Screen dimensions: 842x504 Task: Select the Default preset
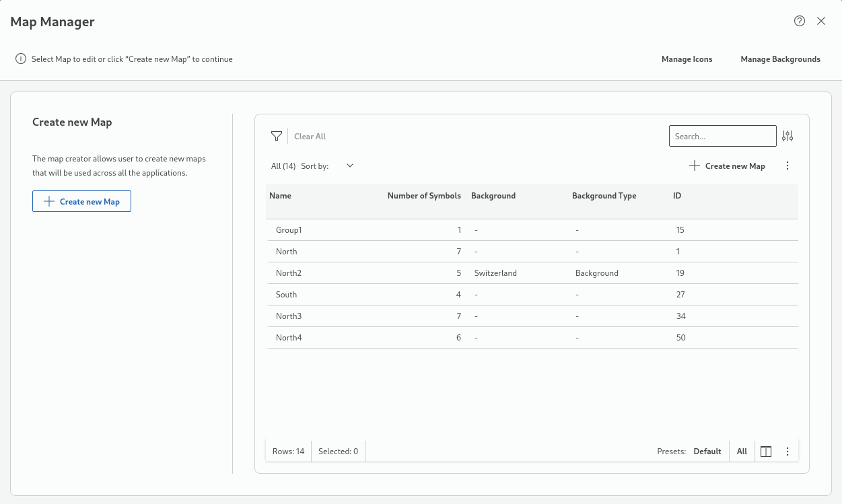707,452
